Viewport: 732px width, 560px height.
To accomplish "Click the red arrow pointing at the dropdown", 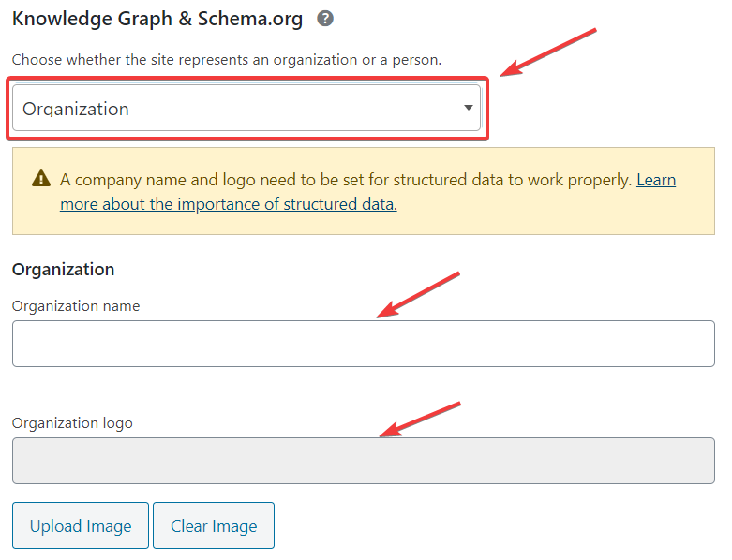I will (548, 52).
